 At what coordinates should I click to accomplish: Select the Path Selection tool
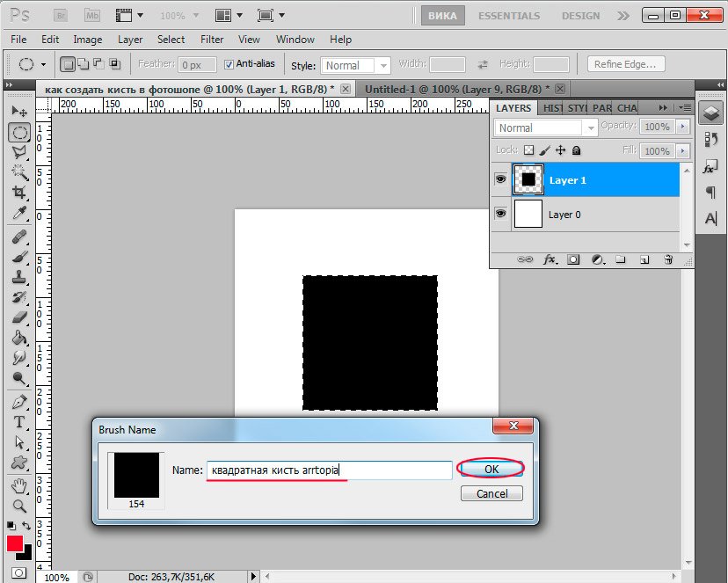point(19,442)
